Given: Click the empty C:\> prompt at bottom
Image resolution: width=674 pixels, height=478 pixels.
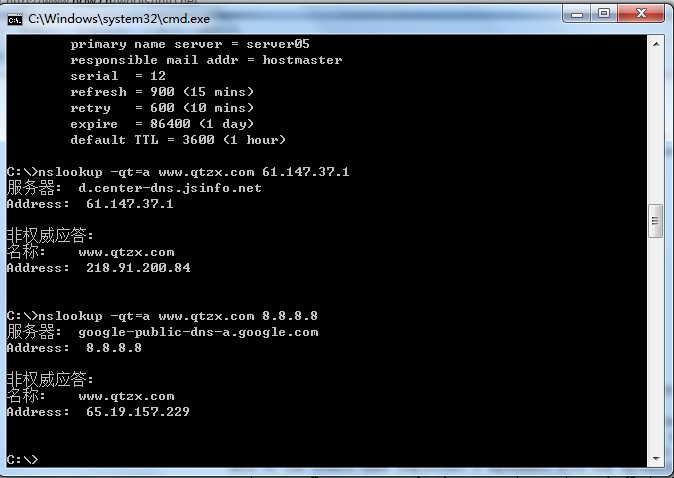Looking at the screenshot, I should tap(22, 459).
